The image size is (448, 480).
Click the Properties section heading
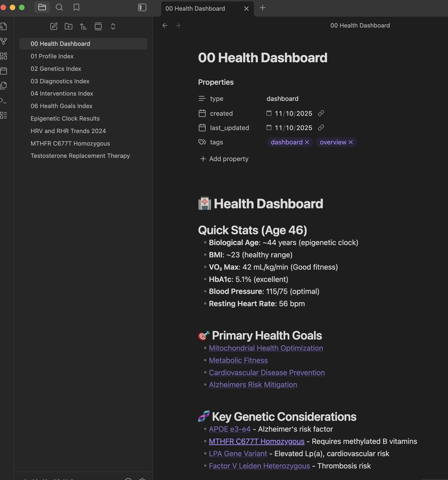click(216, 82)
